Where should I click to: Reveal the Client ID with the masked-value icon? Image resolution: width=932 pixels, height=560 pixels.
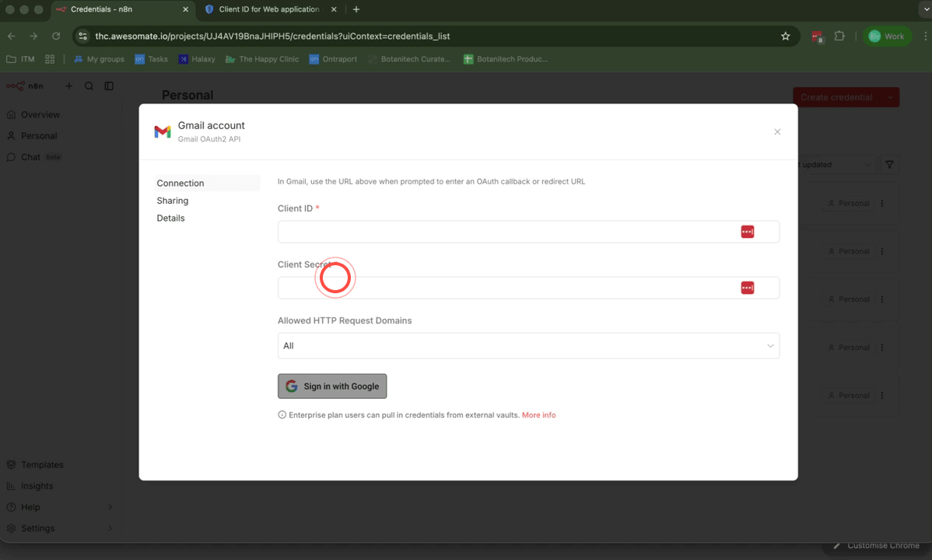(x=747, y=231)
